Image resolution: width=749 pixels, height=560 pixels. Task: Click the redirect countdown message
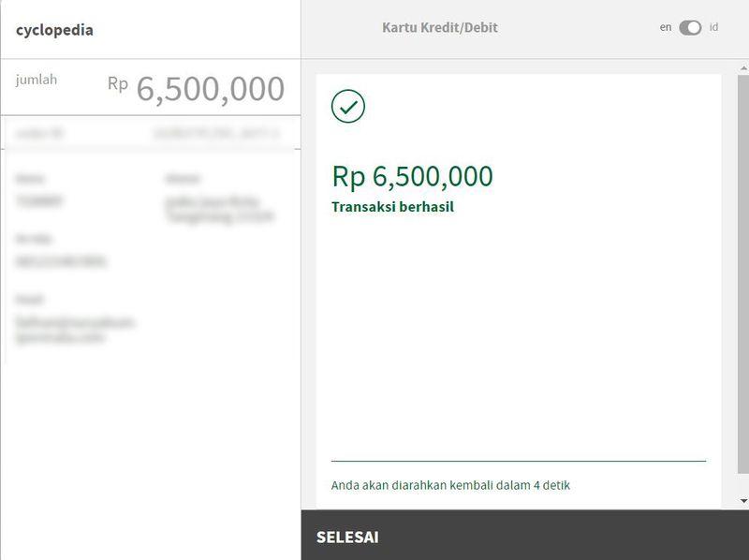point(450,485)
